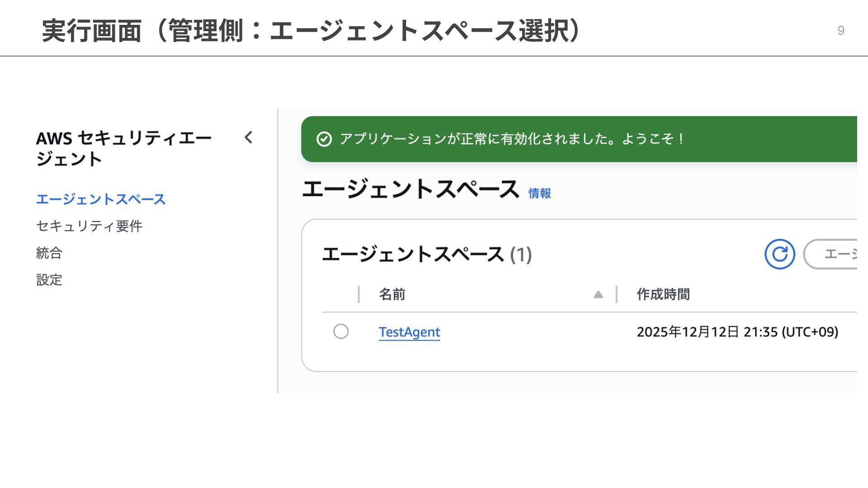Click the TestAgent creation timestamp cell
868x488 pixels.
pyautogui.click(x=737, y=332)
